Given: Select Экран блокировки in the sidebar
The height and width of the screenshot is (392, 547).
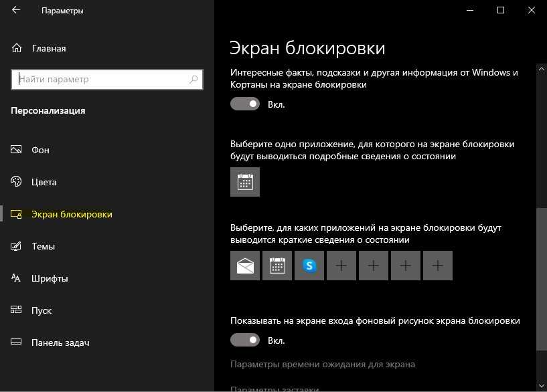Looking at the screenshot, I should coord(72,215).
